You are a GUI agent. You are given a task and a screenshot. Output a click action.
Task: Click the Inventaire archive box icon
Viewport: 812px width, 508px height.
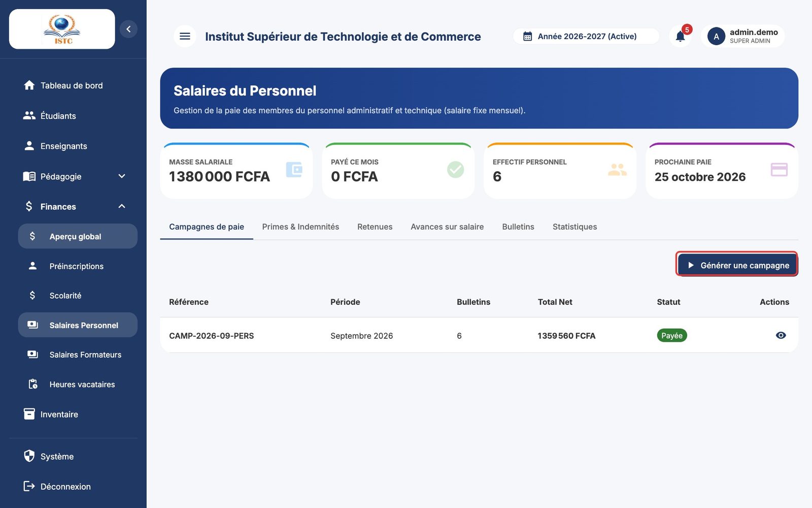[x=29, y=414]
